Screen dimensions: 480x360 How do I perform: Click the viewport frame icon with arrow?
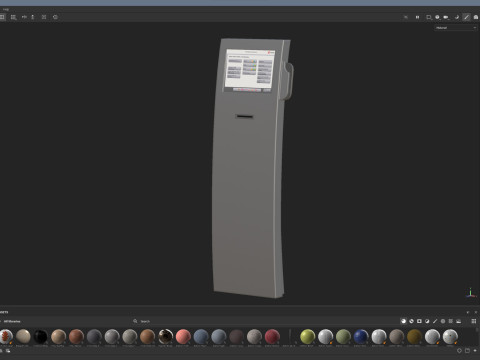point(429,17)
